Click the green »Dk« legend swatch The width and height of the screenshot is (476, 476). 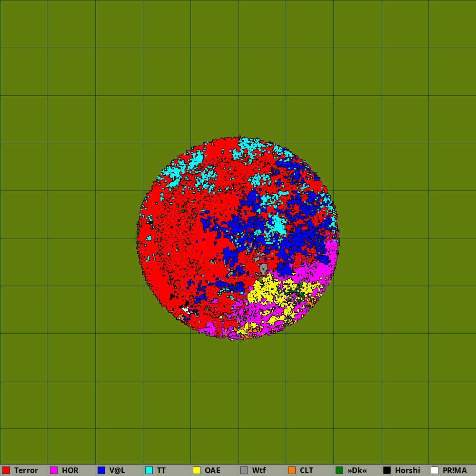pos(339,470)
